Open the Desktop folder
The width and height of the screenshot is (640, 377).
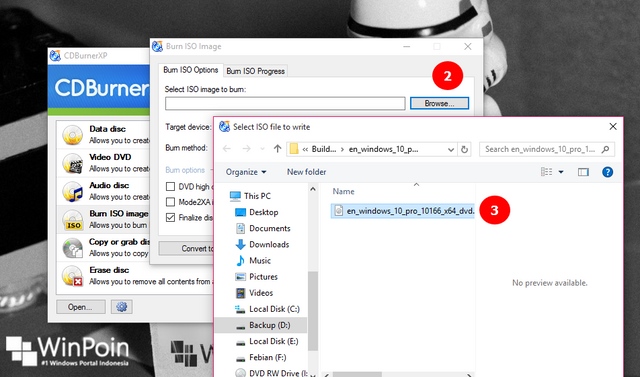[x=257, y=212]
